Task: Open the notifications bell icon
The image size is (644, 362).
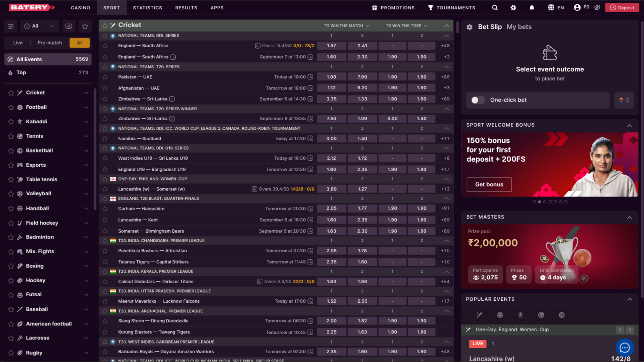Action: click(532, 7)
